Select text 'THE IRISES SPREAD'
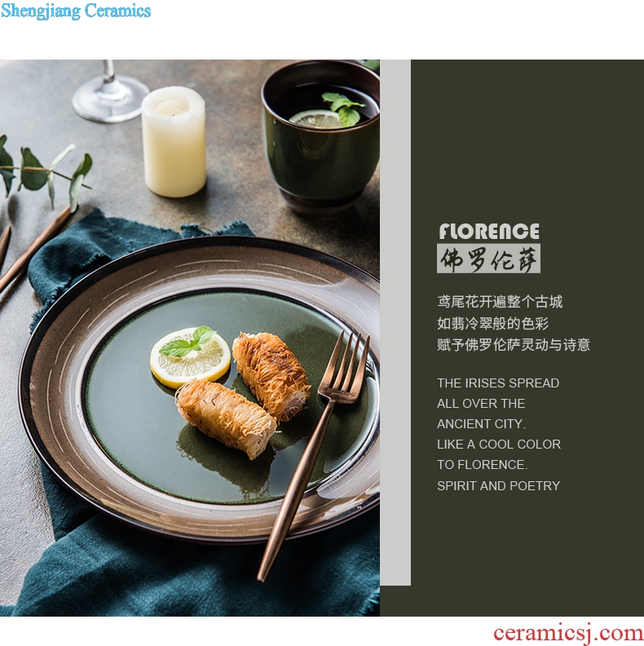This screenshot has height=646, width=644. (498, 383)
